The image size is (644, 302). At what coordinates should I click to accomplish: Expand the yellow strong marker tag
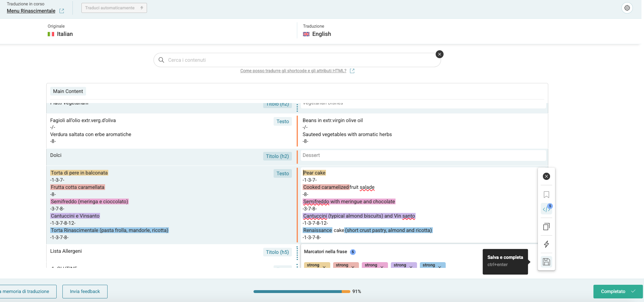(x=324, y=266)
